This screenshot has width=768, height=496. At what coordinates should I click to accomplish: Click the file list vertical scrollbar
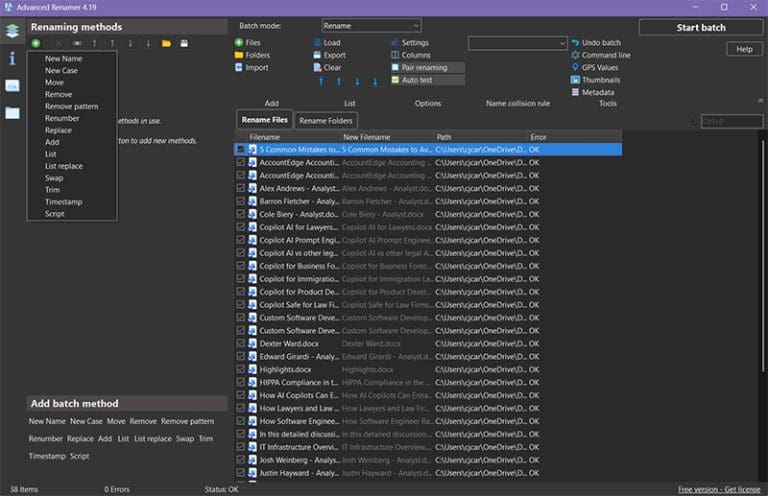(763, 255)
